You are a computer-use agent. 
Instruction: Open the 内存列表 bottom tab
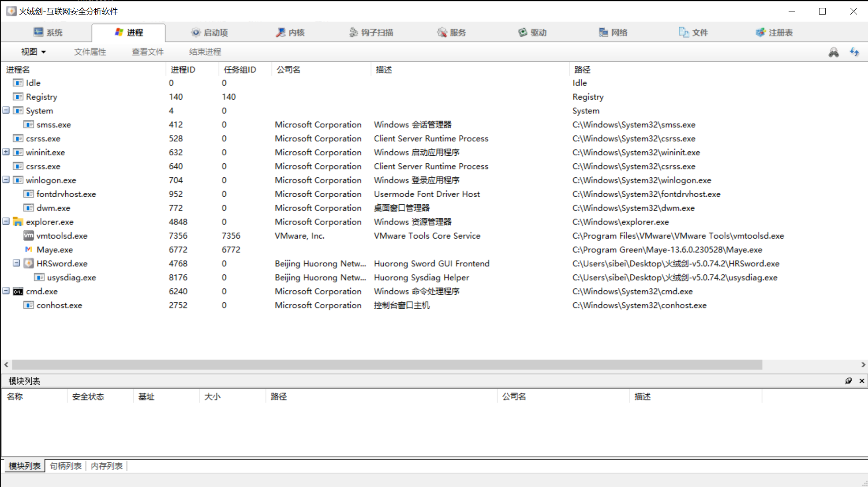coord(107,466)
